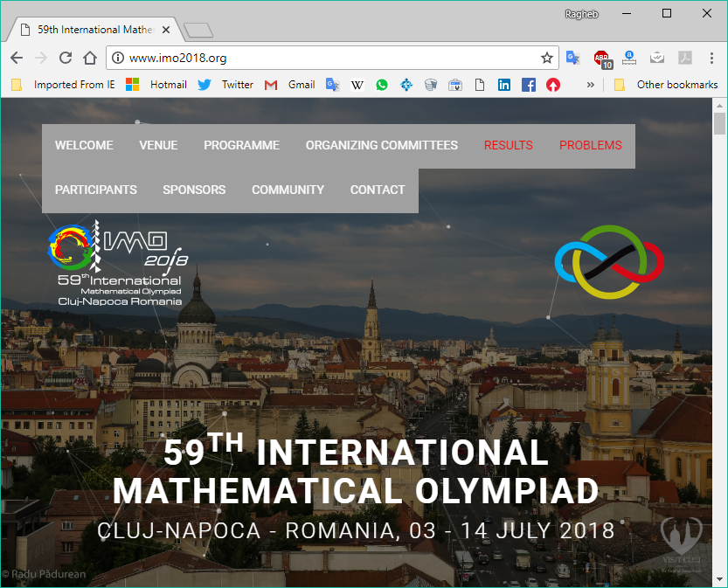728x588 pixels.
Task: Reload the page with the refresh icon
Action: click(66, 58)
